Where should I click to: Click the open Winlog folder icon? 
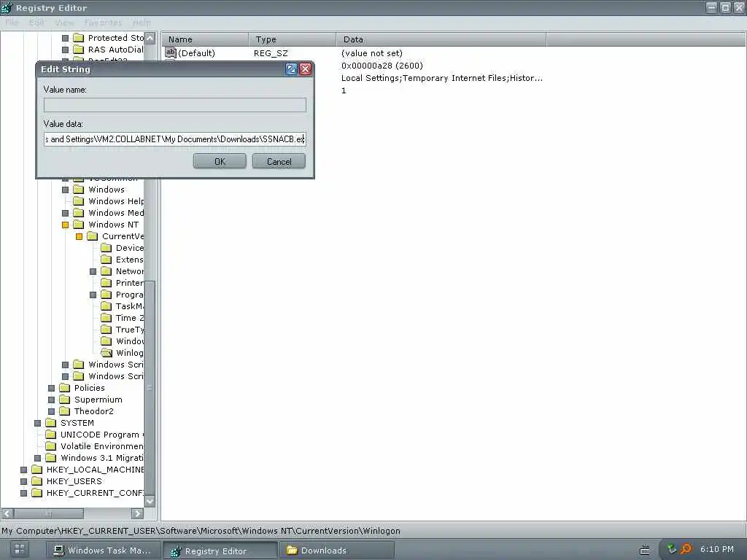pos(107,353)
